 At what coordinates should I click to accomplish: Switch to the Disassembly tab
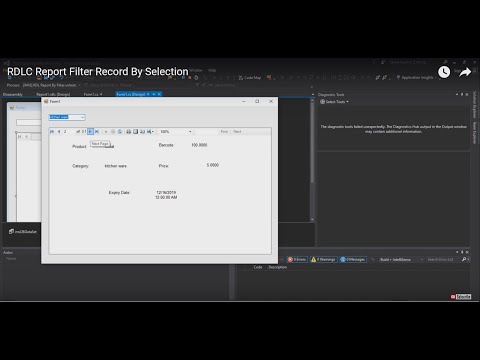tap(13, 95)
